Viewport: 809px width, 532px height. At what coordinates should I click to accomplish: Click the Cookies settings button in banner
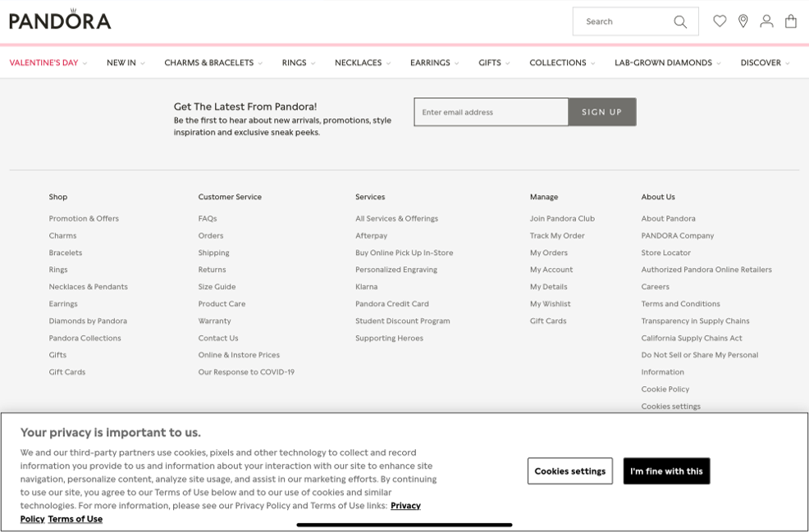pyautogui.click(x=570, y=471)
